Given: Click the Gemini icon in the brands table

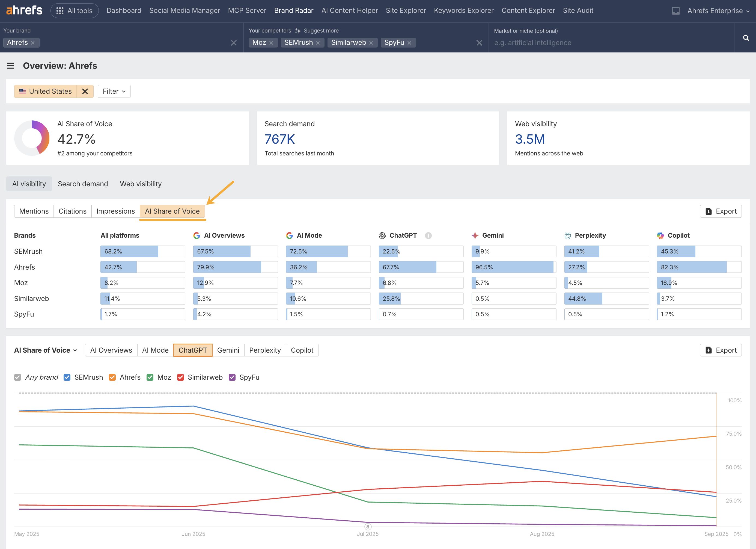Looking at the screenshot, I should (475, 235).
